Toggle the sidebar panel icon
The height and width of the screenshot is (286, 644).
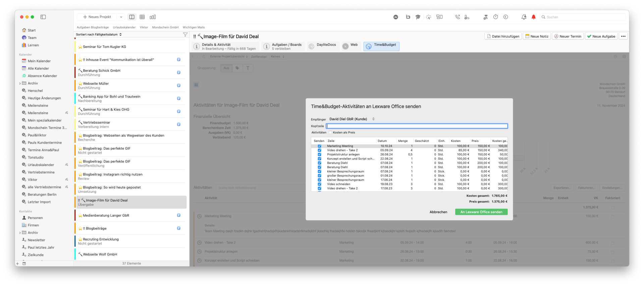pyautogui.click(x=43, y=17)
